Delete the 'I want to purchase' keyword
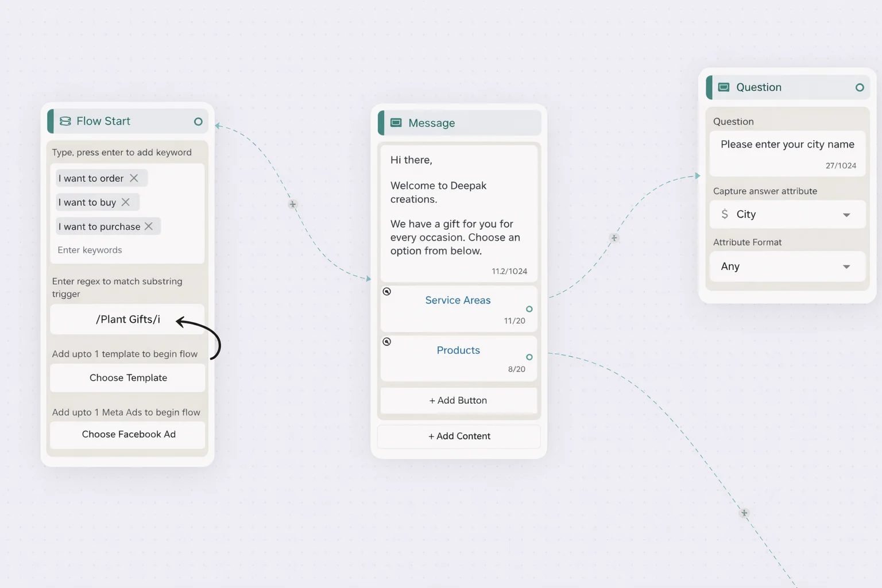This screenshot has height=588, width=882. point(149,226)
